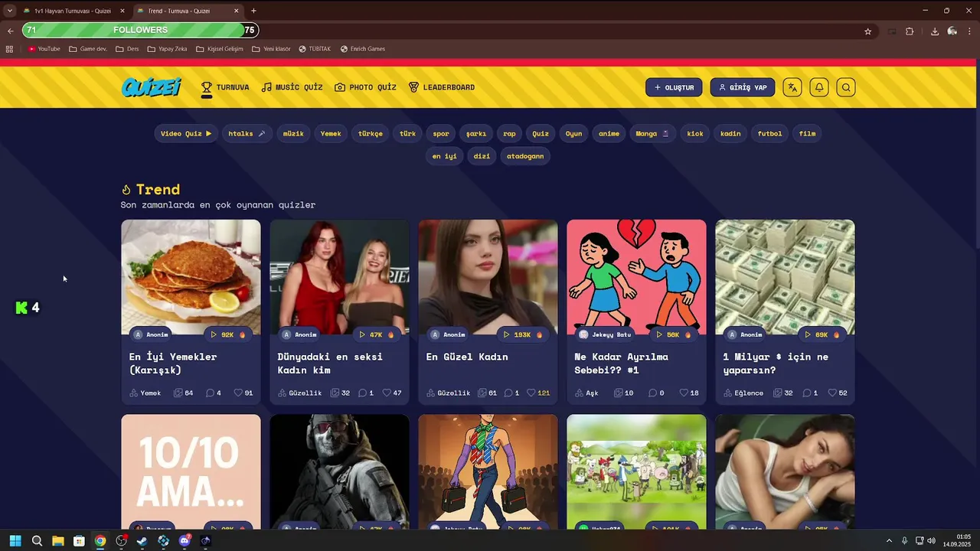Click comment icon on En İyi Yemekler

pos(210,393)
